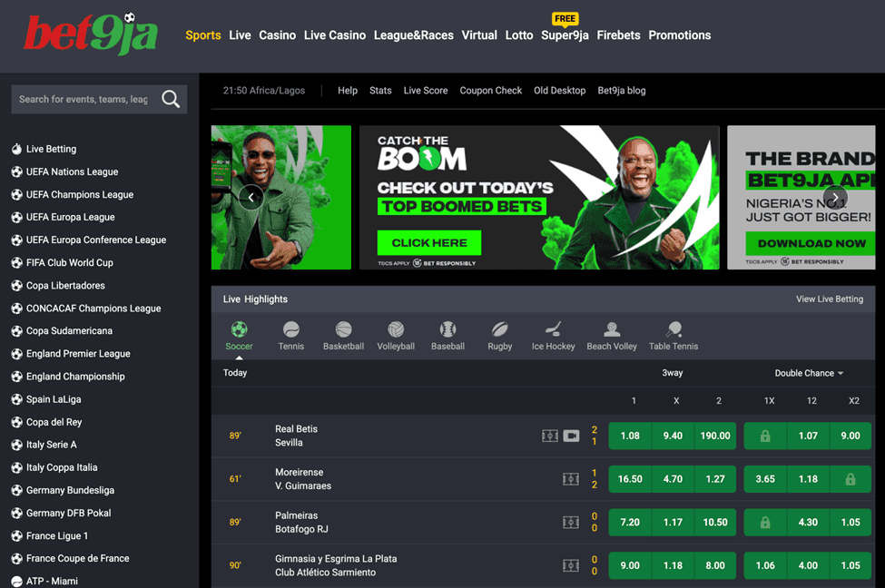Open match tracker for Moreirense match

(x=571, y=479)
